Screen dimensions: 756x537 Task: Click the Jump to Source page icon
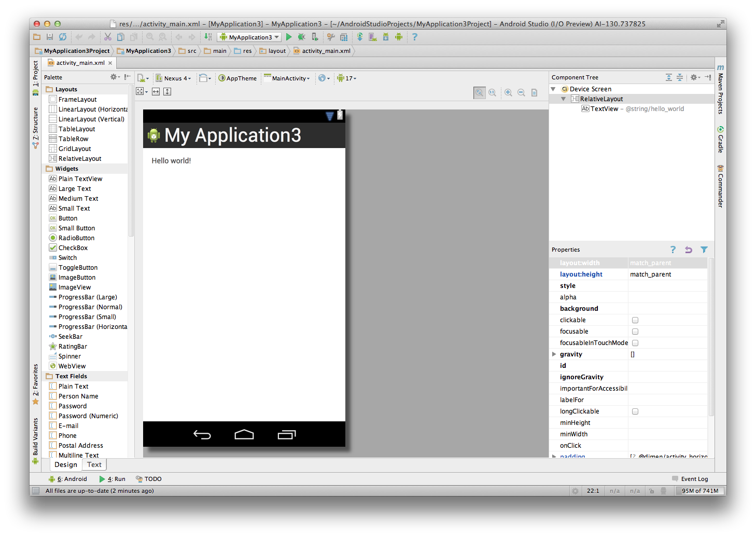534,92
